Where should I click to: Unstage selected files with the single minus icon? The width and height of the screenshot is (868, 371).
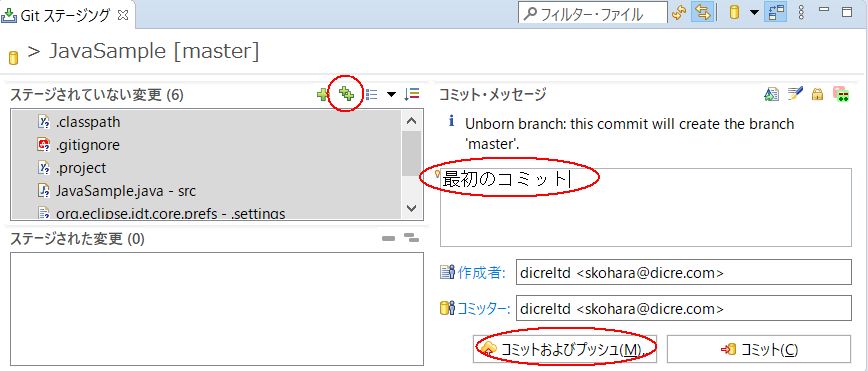point(389,239)
